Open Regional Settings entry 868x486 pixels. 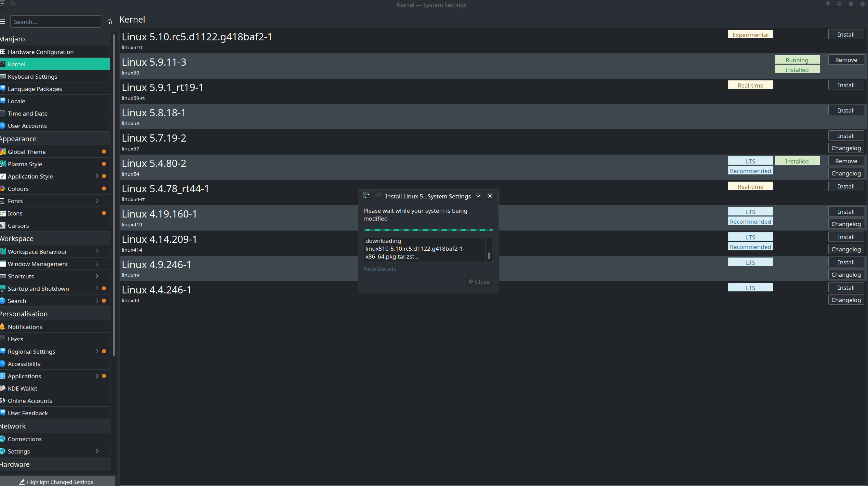(x=55, y=352)
